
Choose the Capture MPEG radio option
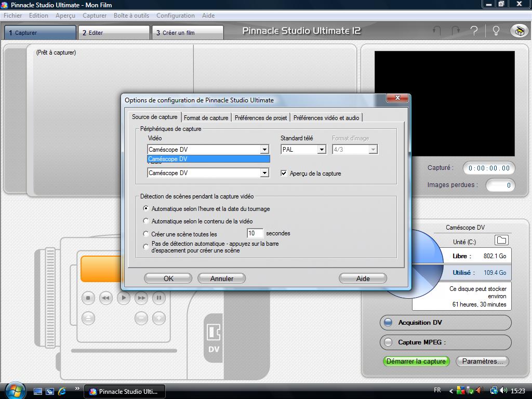coord(388,342)
